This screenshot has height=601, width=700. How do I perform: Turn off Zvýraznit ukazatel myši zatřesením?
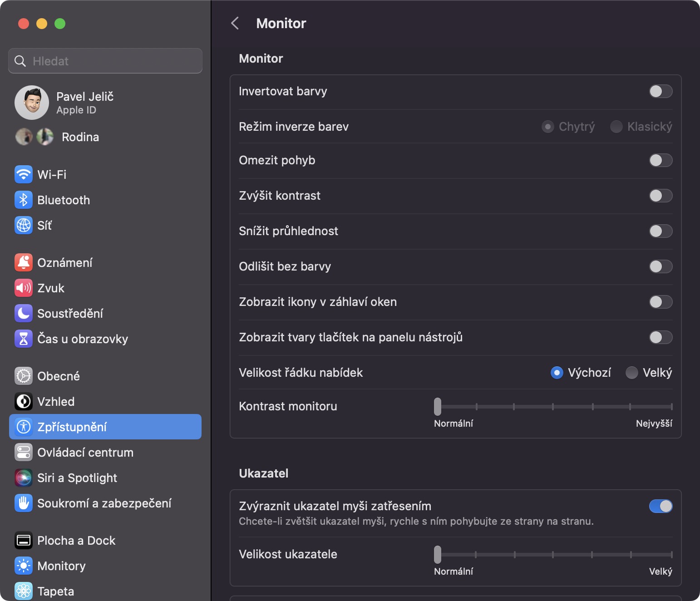point(661,506)
